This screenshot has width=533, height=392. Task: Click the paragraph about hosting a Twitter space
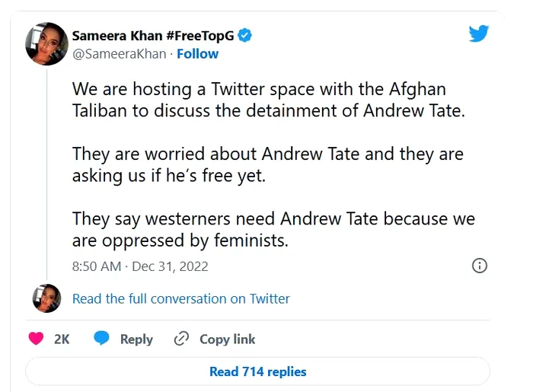[267, 100]
